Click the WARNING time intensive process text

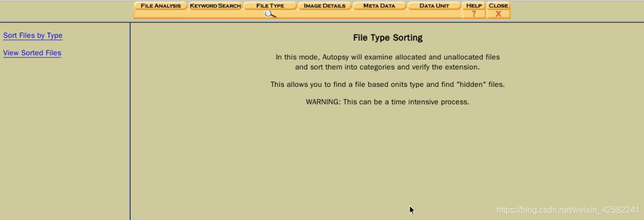coord(388,102)
